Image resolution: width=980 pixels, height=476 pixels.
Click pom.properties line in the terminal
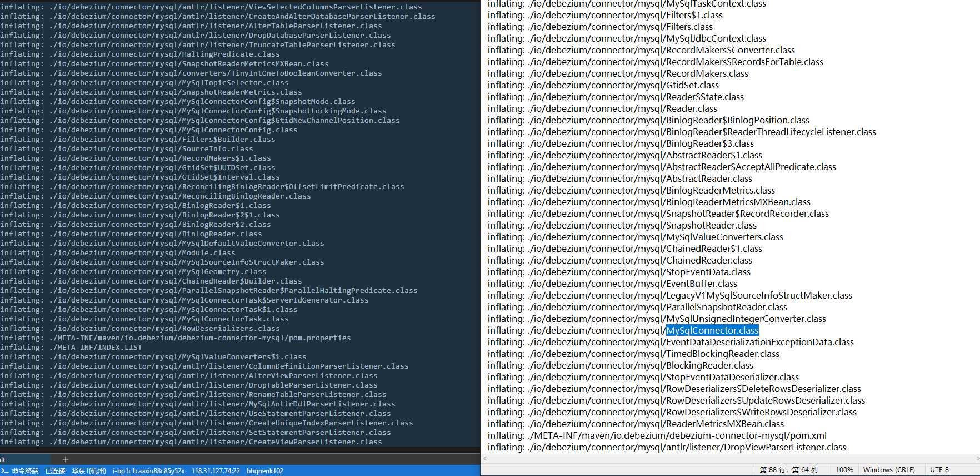pyautogui.click(x=176, y=338)
